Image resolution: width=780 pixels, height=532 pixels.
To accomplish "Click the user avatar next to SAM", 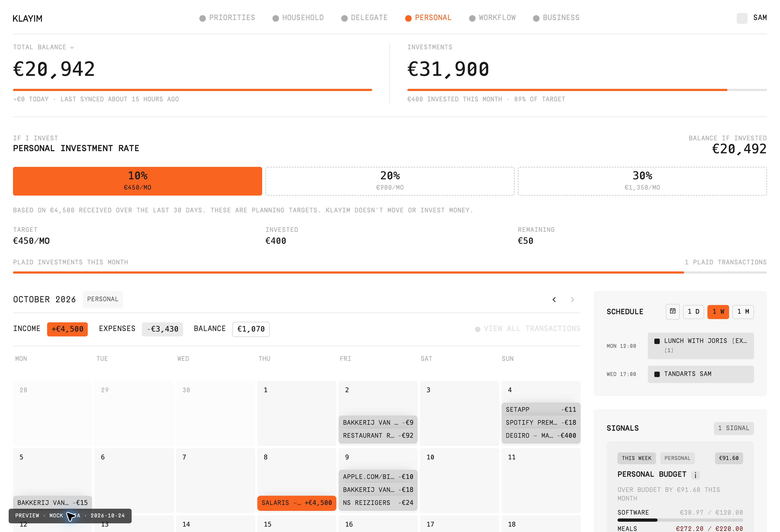I will point(742,18).
